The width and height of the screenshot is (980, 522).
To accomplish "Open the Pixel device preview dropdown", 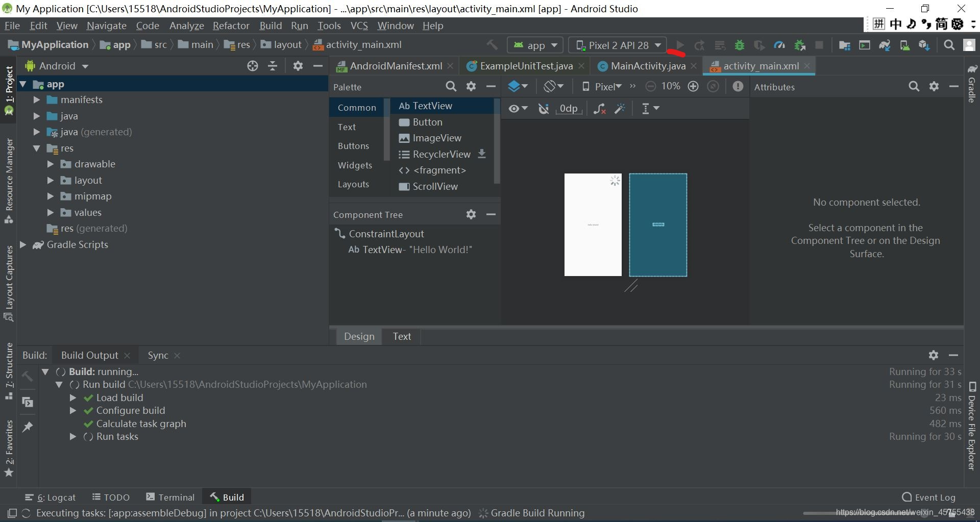I will [602, 87].
